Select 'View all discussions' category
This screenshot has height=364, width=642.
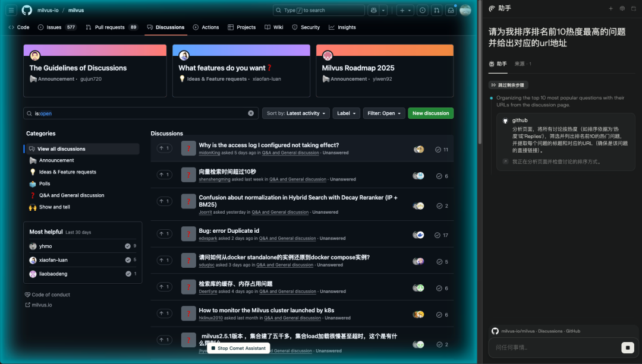coord(82,149)
